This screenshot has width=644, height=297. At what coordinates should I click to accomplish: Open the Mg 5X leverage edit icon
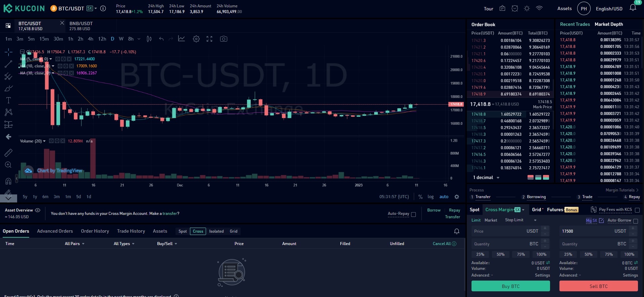tap(601, 221)
